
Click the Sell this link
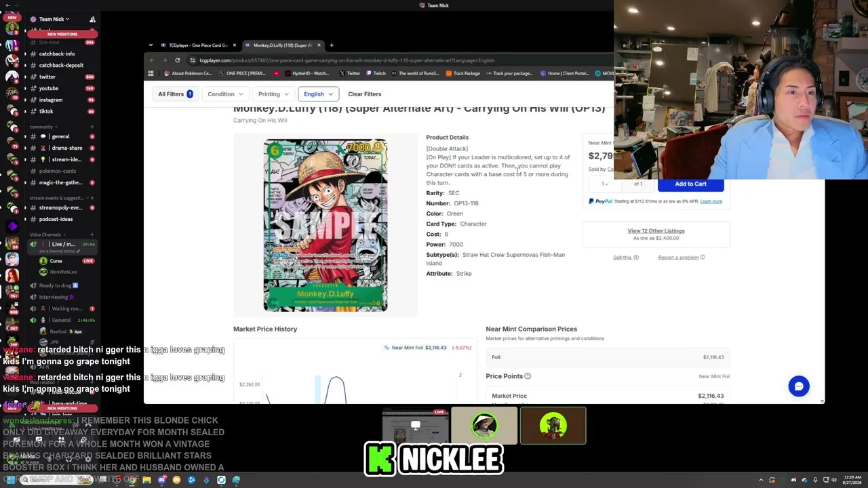626,258
